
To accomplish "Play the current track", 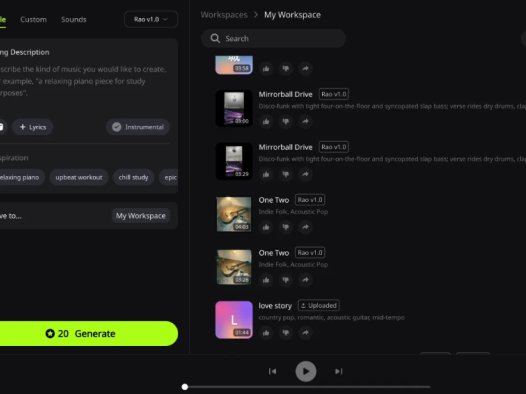I will pos(306,371).
